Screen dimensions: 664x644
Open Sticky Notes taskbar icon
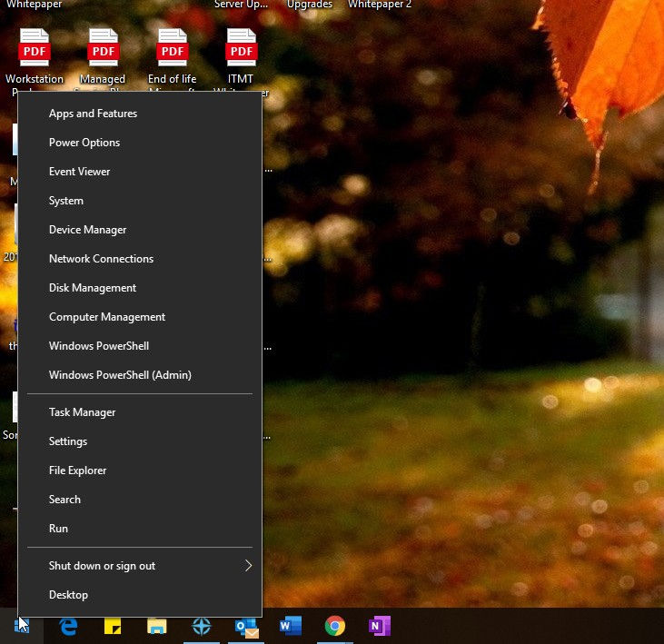pyautogui.click(x=113, y=626)
